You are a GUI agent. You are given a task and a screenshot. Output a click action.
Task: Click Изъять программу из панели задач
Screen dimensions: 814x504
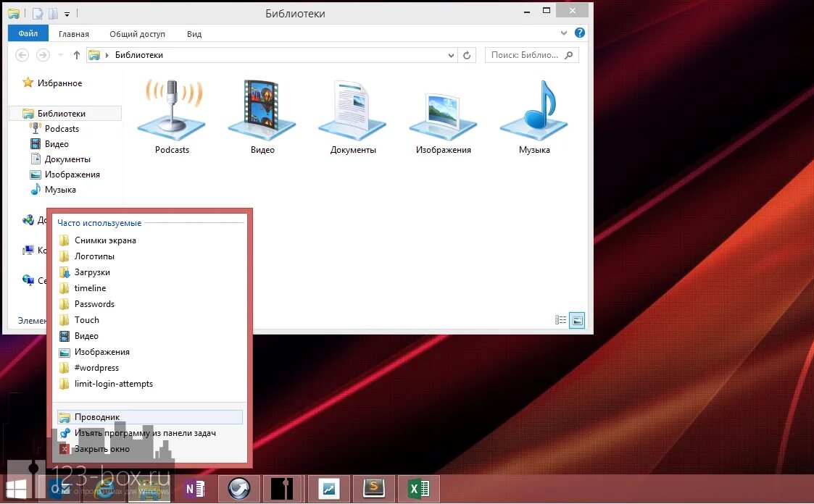146,432
